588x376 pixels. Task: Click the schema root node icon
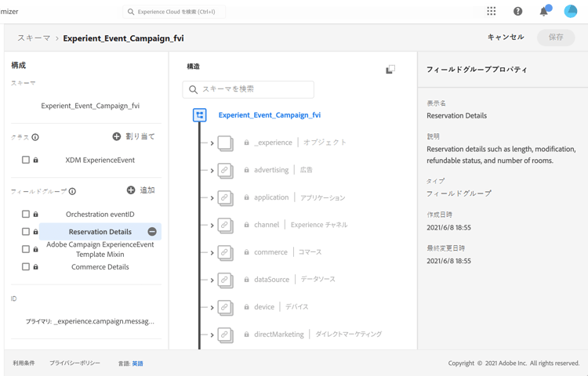pyautogui.click(x=199, y=115)
